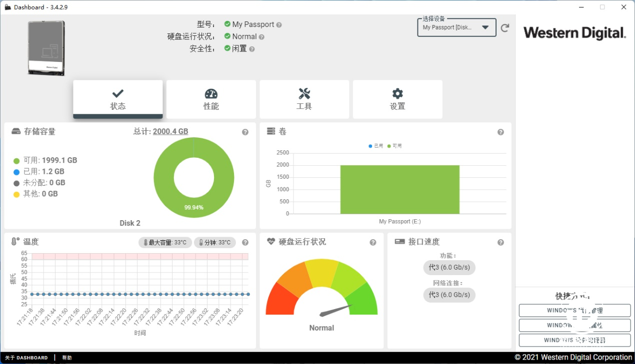635x364 pixels.
Task: Open help for 硬盘运行状况 gauge panel
Action: [x=373, y=243]
